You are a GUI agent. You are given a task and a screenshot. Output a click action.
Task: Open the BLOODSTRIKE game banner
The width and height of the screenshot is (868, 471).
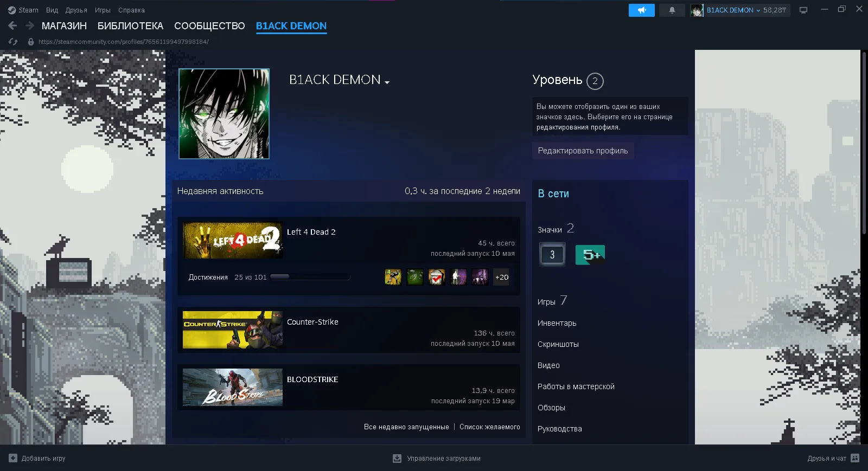pyautogui.click(x=233, y=387)
